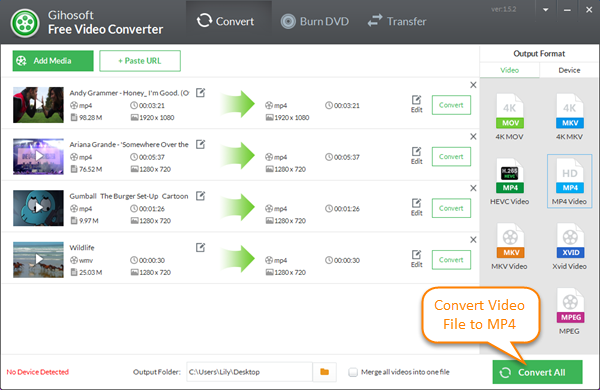Open Edit for Ariana Grande video
This screenshot has height=390, width=600.
pyautogui.click(x=416, y=156)
